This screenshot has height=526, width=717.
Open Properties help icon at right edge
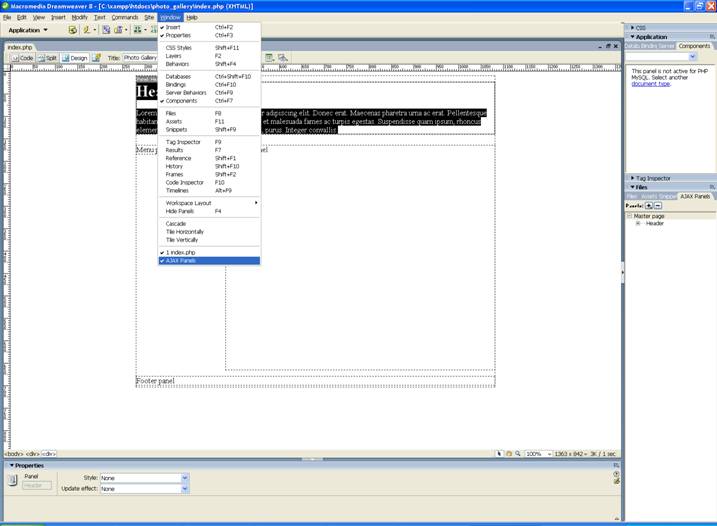tap(616, 474)
